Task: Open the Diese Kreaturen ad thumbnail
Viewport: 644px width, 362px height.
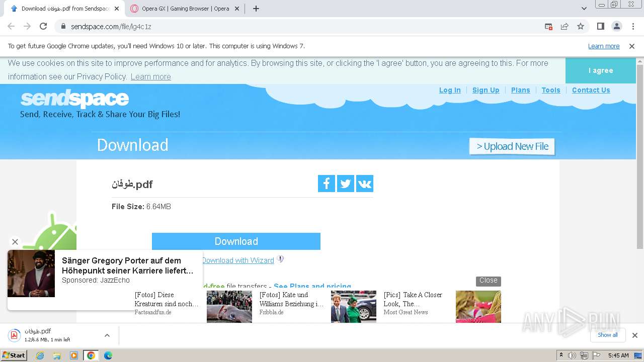Action: (x=229, y=307)
